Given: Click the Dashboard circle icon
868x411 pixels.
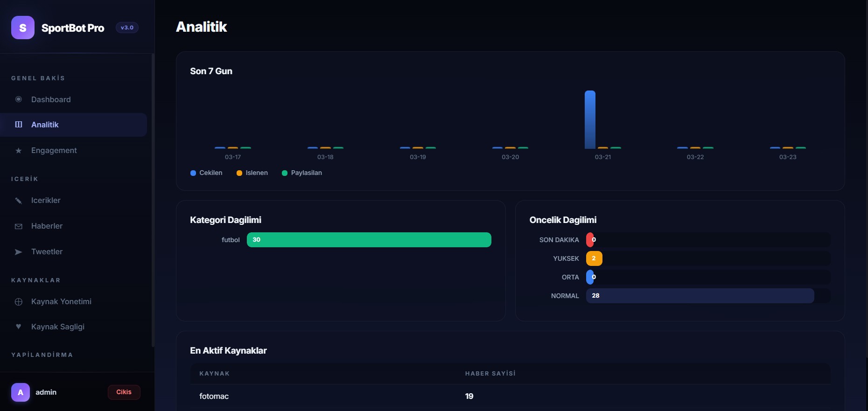Looking at the screenshot, I should (19, 99).
